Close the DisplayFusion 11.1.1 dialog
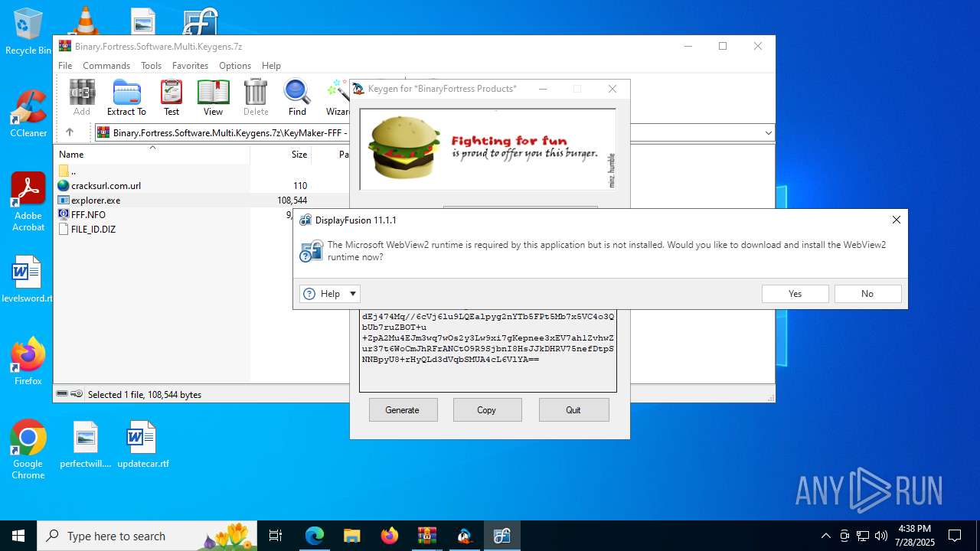The height and width of the screenshot is (551, 980). (x=896, y=220)
